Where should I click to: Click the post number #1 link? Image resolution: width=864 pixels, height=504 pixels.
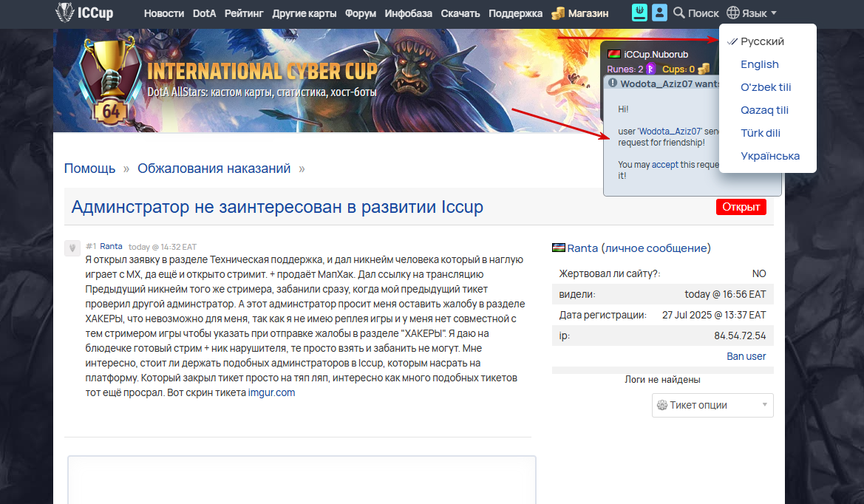point(91,246)
